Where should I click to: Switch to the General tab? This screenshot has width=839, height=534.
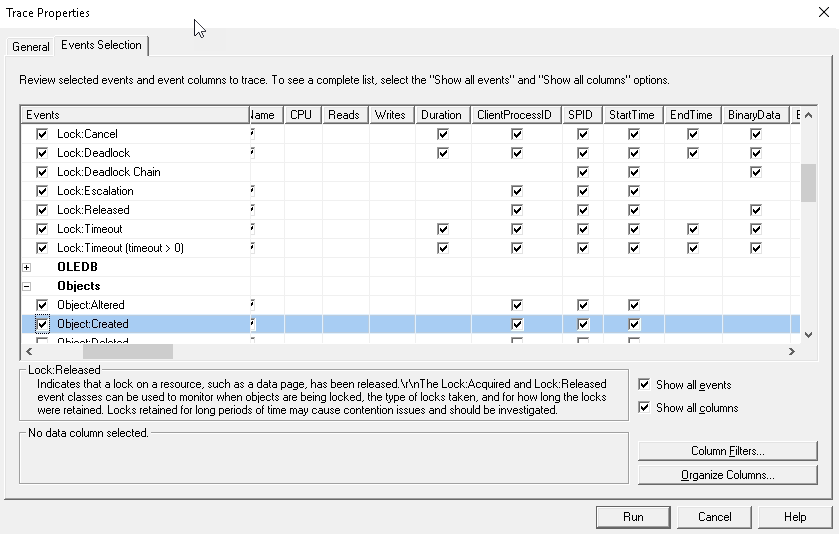click(30, 47)
